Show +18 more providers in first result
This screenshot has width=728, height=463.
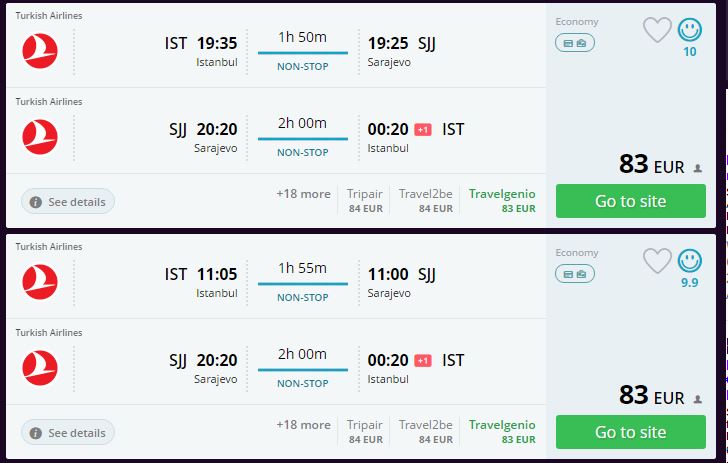[x=303, y=194]
